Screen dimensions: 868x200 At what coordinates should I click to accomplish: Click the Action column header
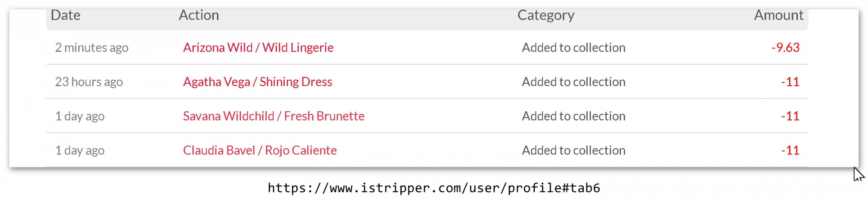[x=199, y=15]
